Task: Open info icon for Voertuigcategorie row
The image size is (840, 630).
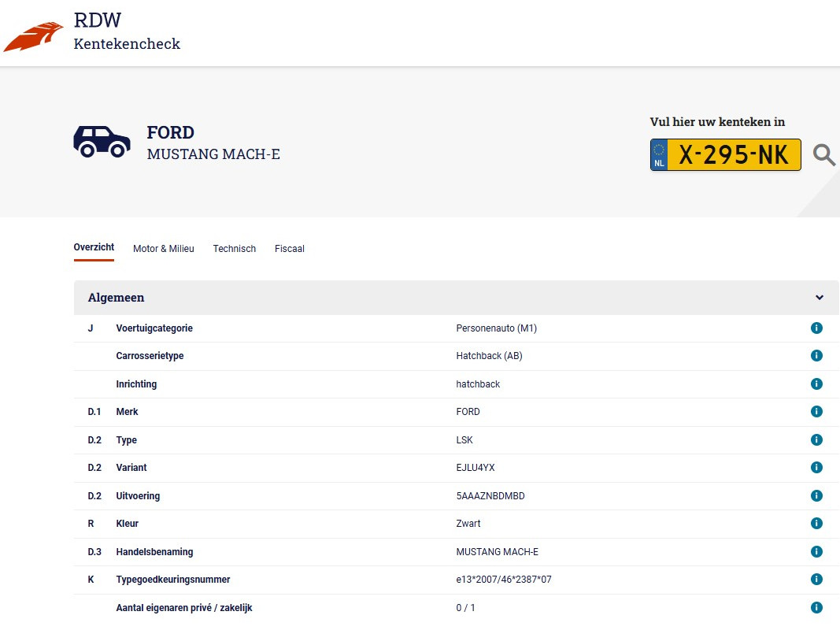Action: (816, 328)
